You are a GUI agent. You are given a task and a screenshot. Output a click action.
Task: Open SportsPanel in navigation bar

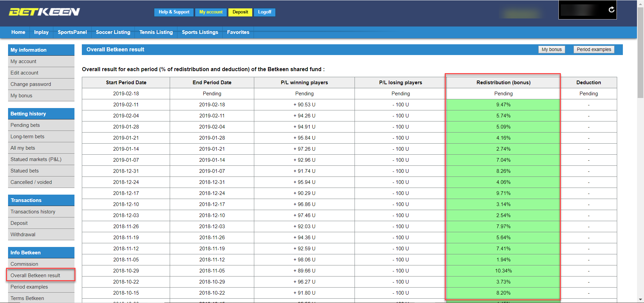[x=72, y=32]
